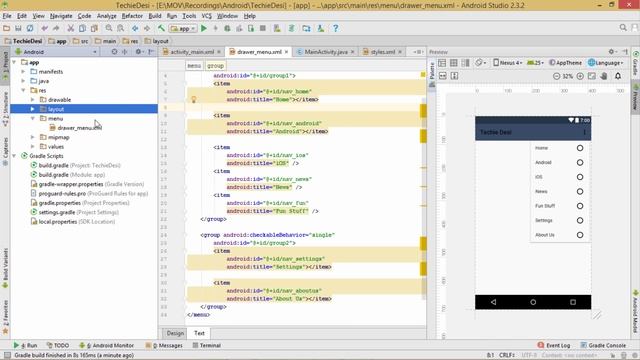Select Fun Stuff radio button in preview
The width and height of the screenshot is (640, 360).
point(580,206)
